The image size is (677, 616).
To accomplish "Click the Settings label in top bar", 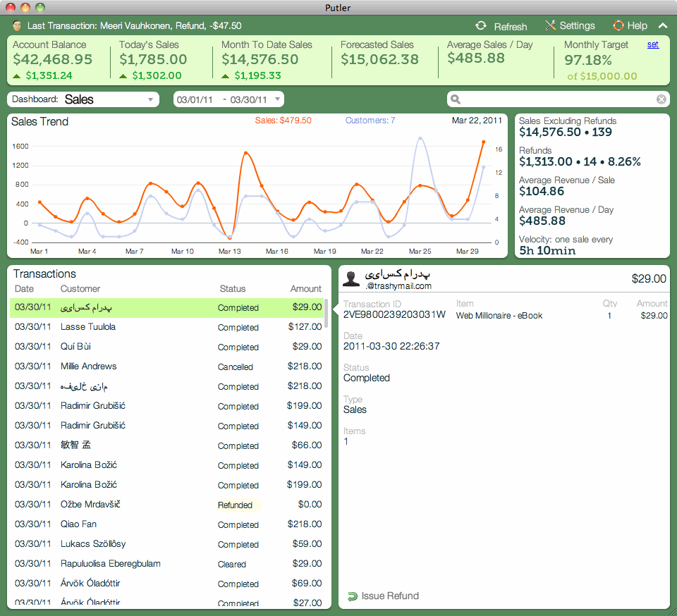I will (577, 26).
